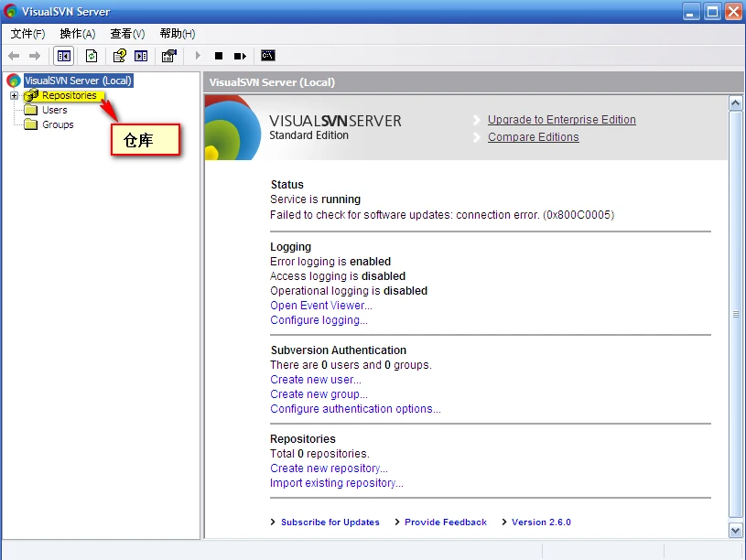Open the 帮助(H) menu

pyautogui.click(x=178, y=34)
